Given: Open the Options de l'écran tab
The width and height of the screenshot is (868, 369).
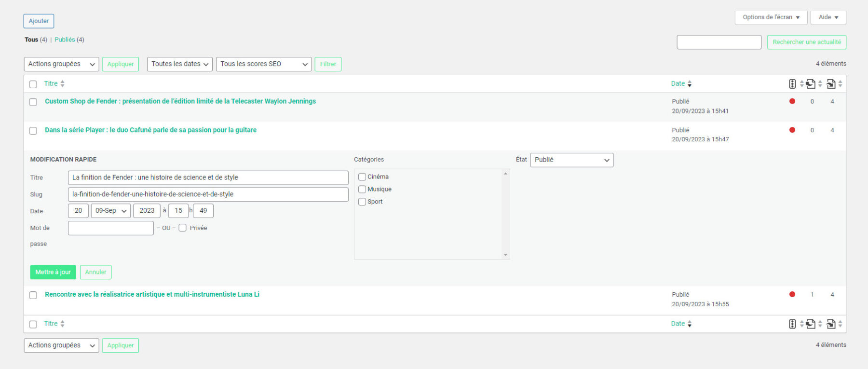Looking at the screenshot, I should (771, 17).
